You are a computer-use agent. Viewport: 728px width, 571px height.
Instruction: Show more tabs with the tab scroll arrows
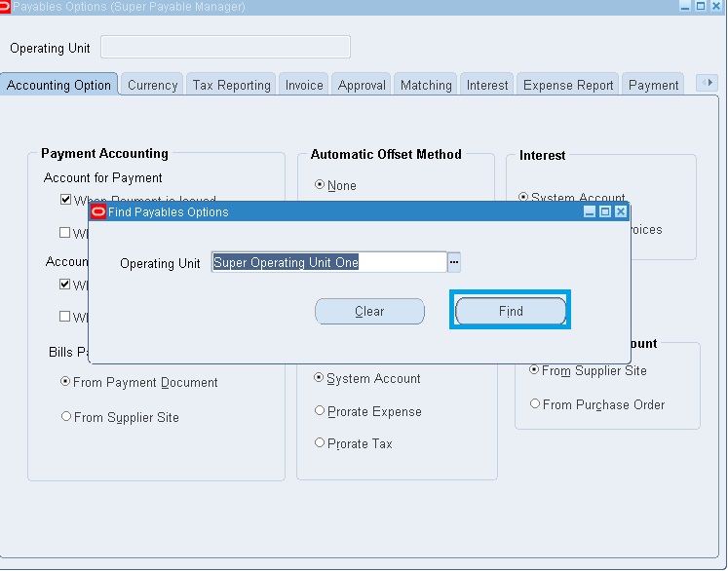point(707,83)
